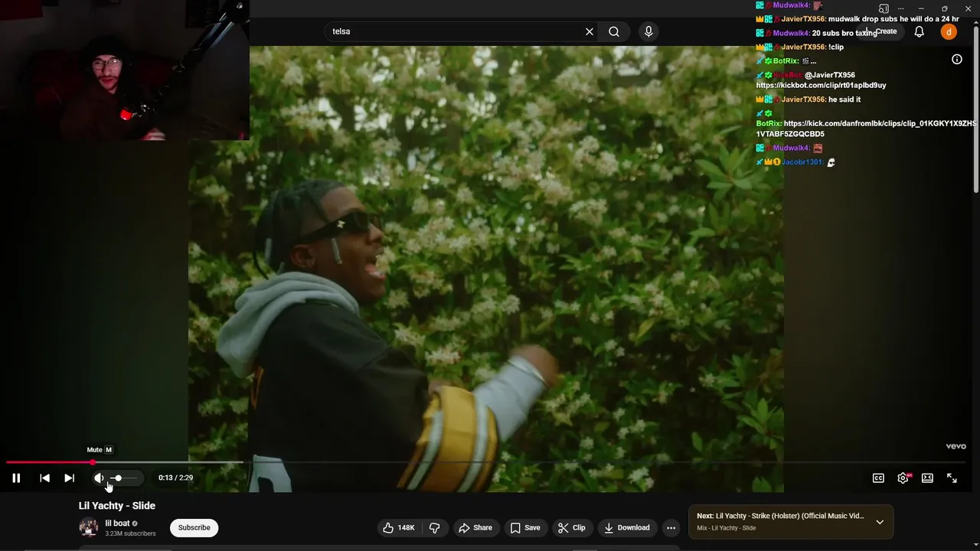Select the 3.23M subscribers text
Image resolution: width=980 pixels, height=551 pixels.
[130, 533]
